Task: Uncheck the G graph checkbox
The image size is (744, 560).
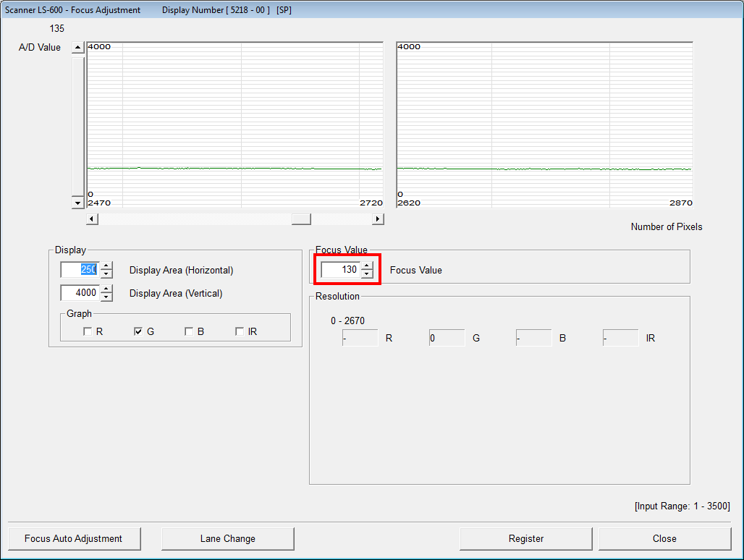Action: 138,331
